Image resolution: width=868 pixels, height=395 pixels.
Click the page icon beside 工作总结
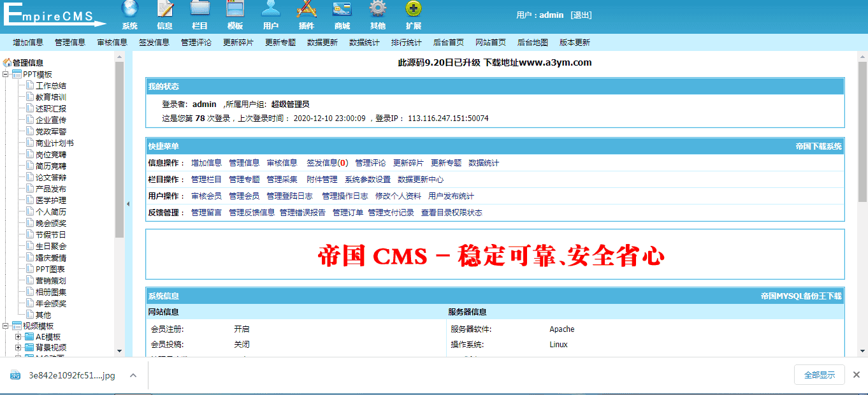29,85
